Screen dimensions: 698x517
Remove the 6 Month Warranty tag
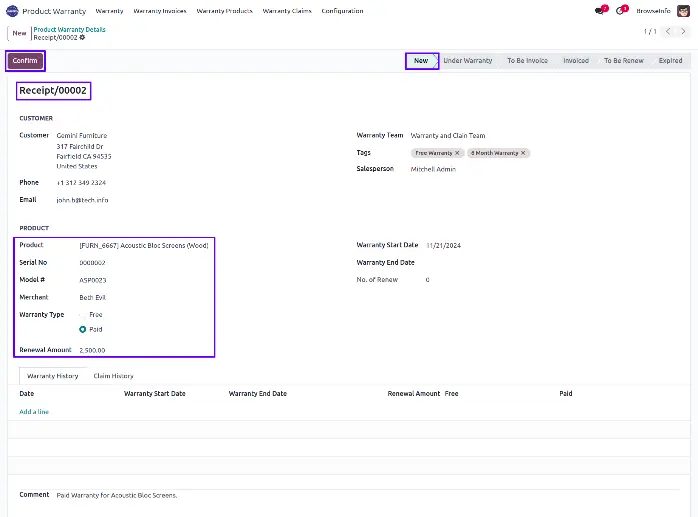pos(522,153)
